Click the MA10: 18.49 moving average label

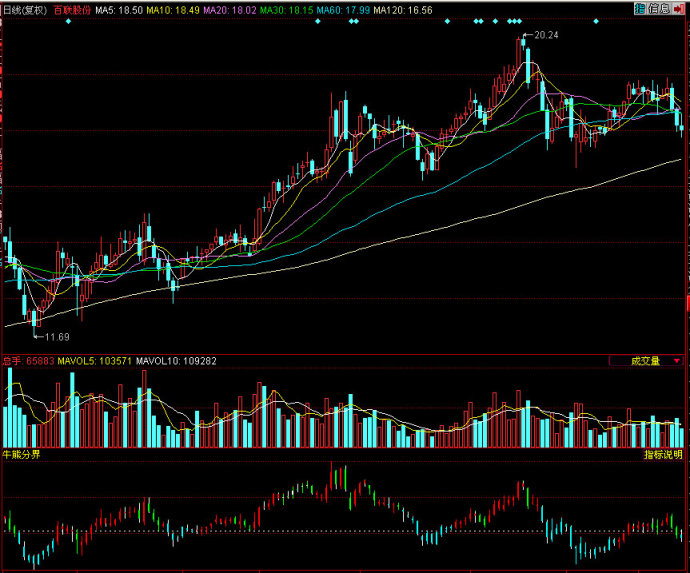pos(173,10)
